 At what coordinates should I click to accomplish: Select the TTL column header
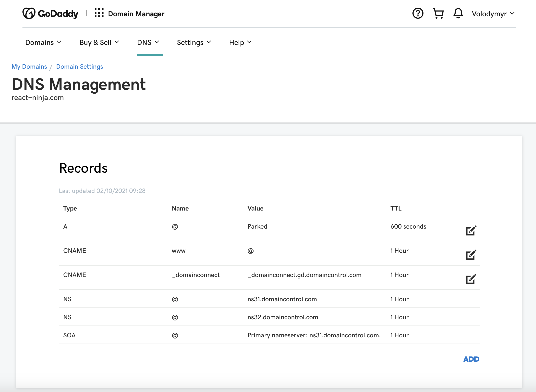click(x=396, y=208)
